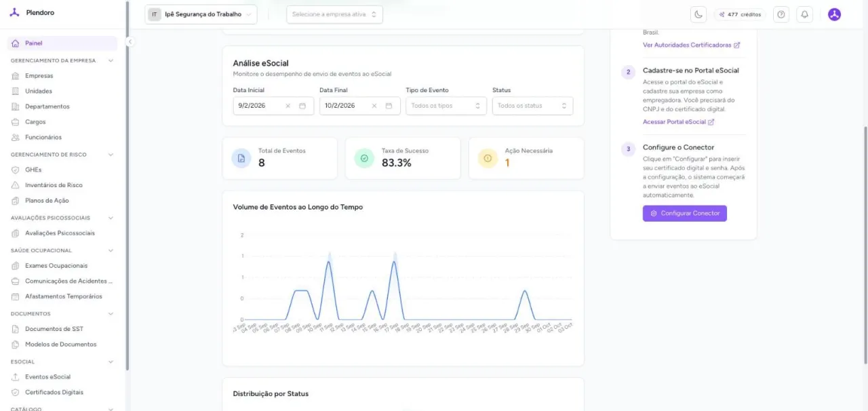Toggle dark mode with the moon icon
The width and height of the screenshot is (868, 411).
[x=698, y=14]
